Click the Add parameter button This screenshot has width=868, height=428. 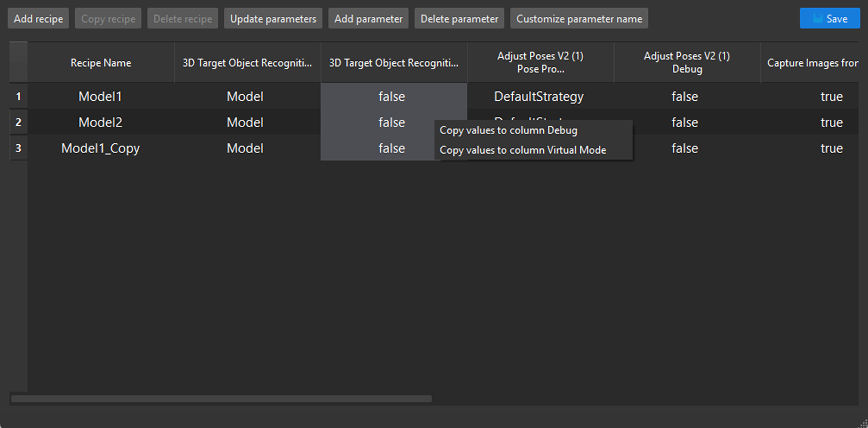click(368, 18)
